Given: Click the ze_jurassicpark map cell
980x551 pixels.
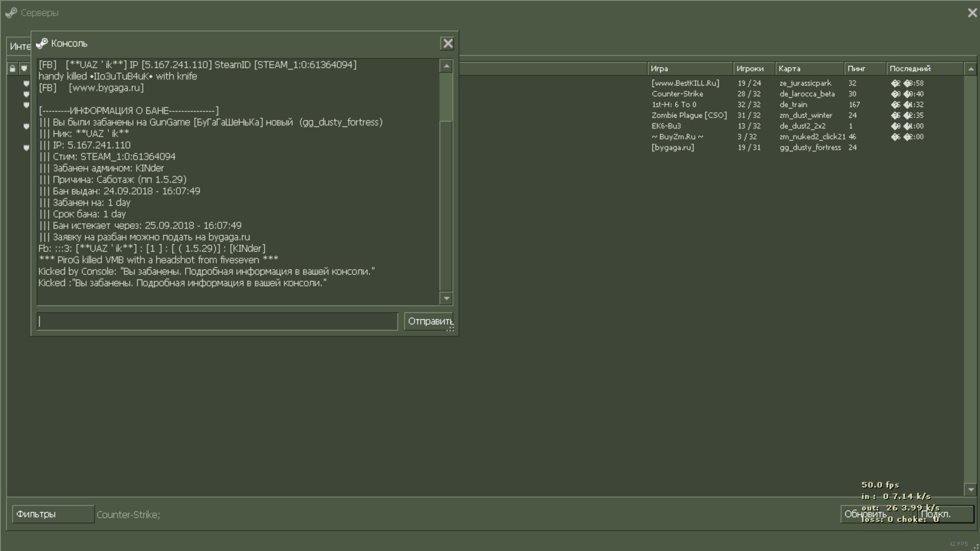Looking at the screenshot, I should tap(805, 83).
